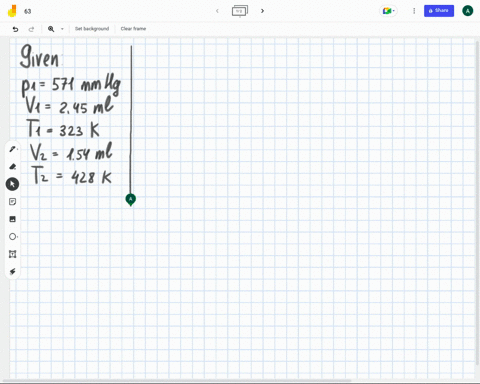The height and width of the screenshot is (384, 480).
Task: Add a sticky note
Action: pos(13,202)
